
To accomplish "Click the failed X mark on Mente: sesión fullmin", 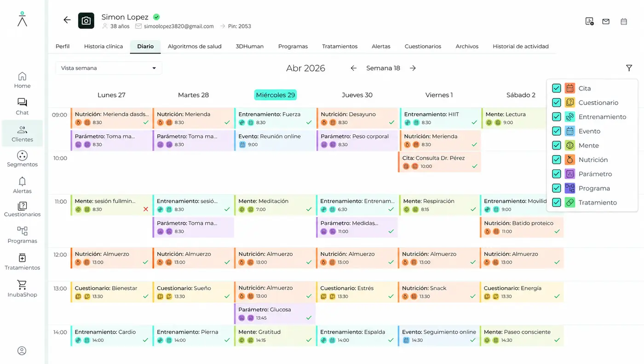I will pyautogui.click(x=146, y=209).
